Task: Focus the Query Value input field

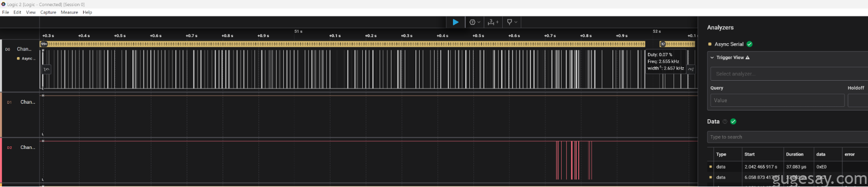Action: tap(777, 100)
